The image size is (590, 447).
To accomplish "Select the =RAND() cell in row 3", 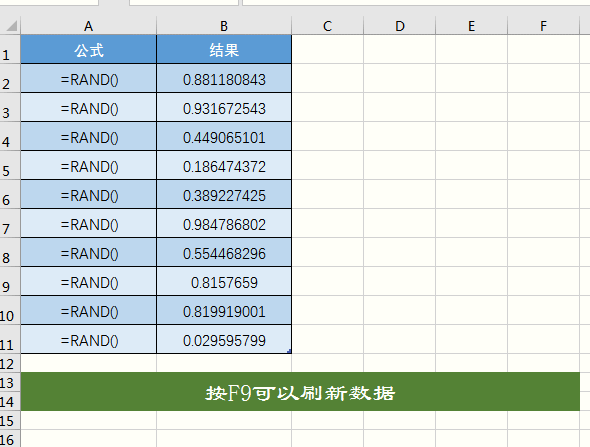I will click(88, 107).
